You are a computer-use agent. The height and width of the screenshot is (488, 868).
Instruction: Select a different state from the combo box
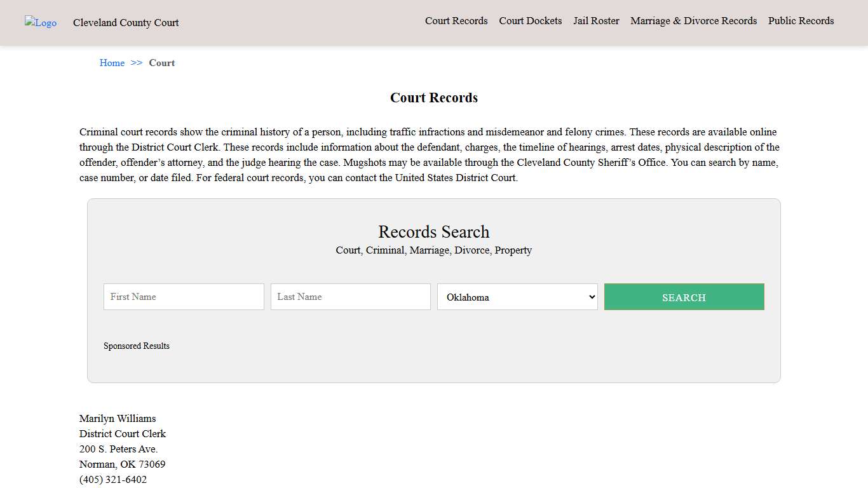pyautogui.click(x=517, y=297)
